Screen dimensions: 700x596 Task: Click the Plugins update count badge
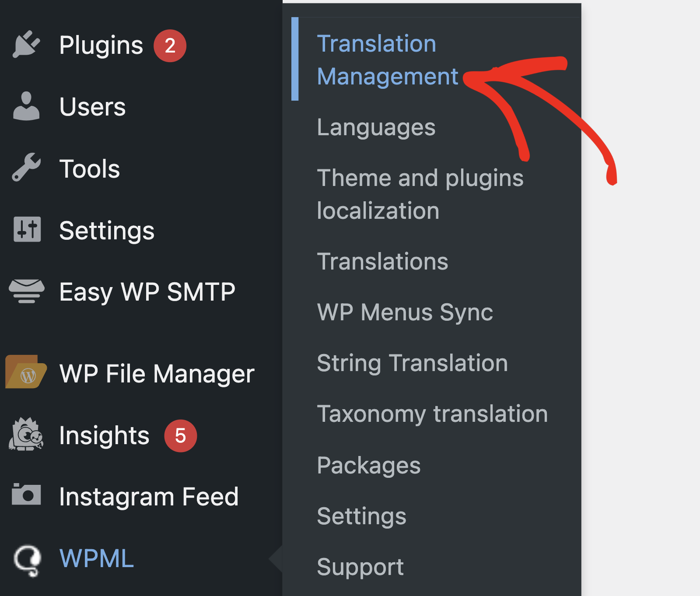pos(171,45)
